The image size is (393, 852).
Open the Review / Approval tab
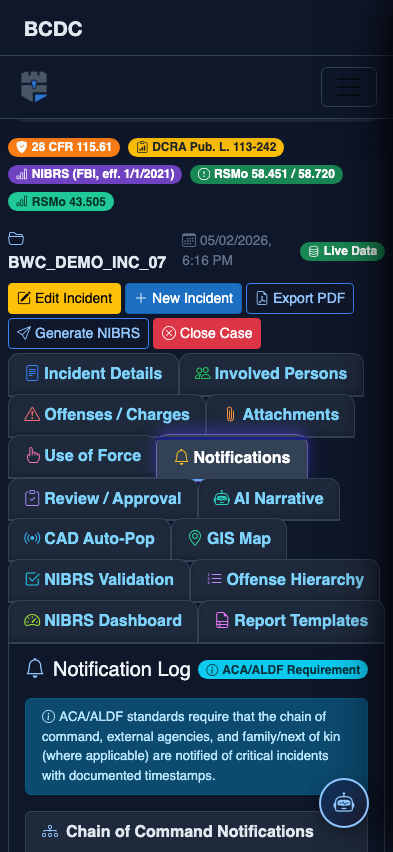click(x=103, y=499)
